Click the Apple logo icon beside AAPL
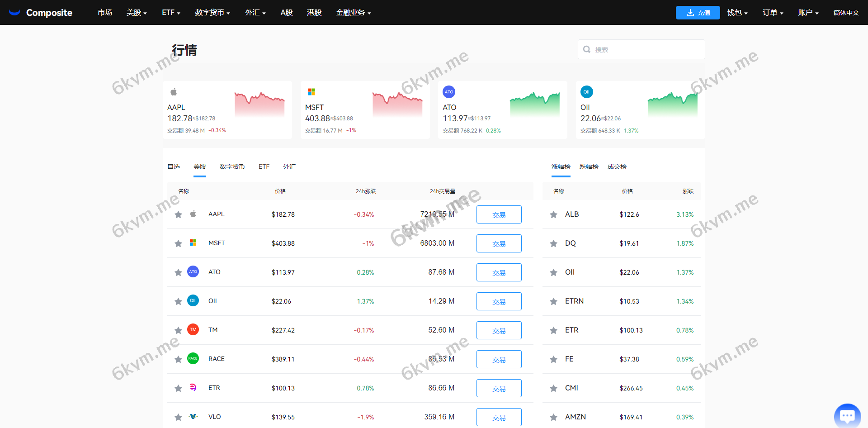The width and height of the screenshot is (868, 428). click(193, 214)
